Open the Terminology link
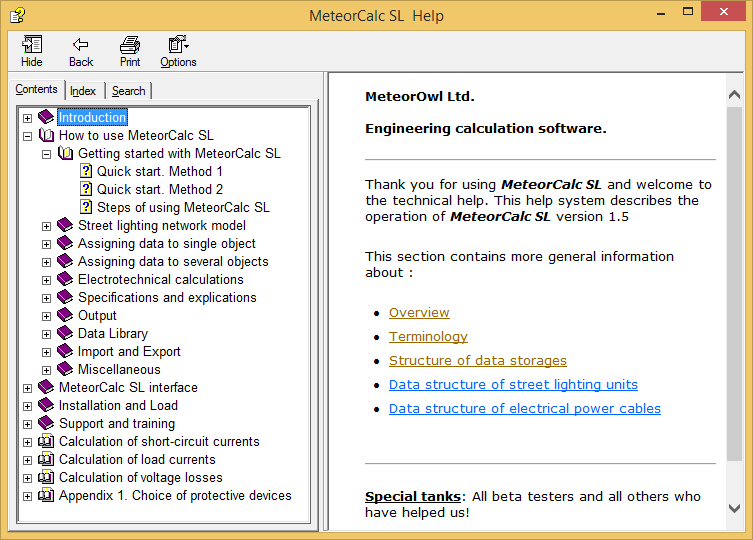Image resolution: width=753 pixels, height=540 pixels. pyautogui.click(x=428, y=336)
